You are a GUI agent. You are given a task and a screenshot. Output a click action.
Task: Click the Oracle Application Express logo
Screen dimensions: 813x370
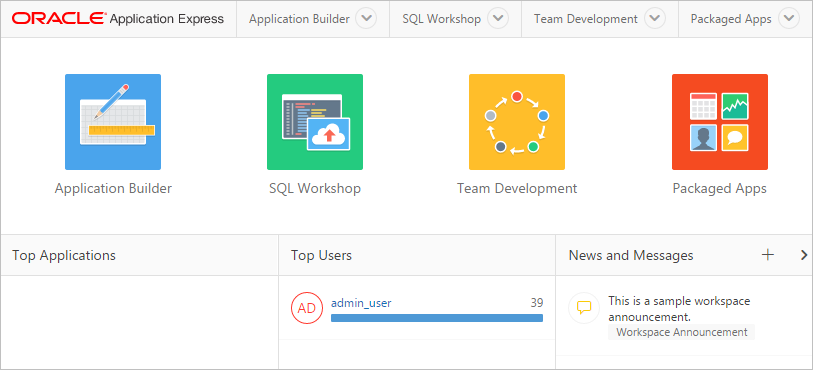point(118,19)
